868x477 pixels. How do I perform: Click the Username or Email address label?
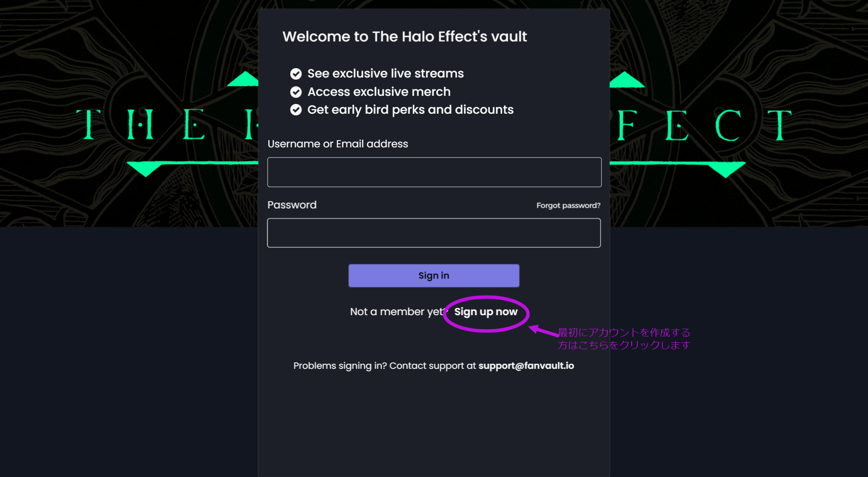(x=338, y=144)
